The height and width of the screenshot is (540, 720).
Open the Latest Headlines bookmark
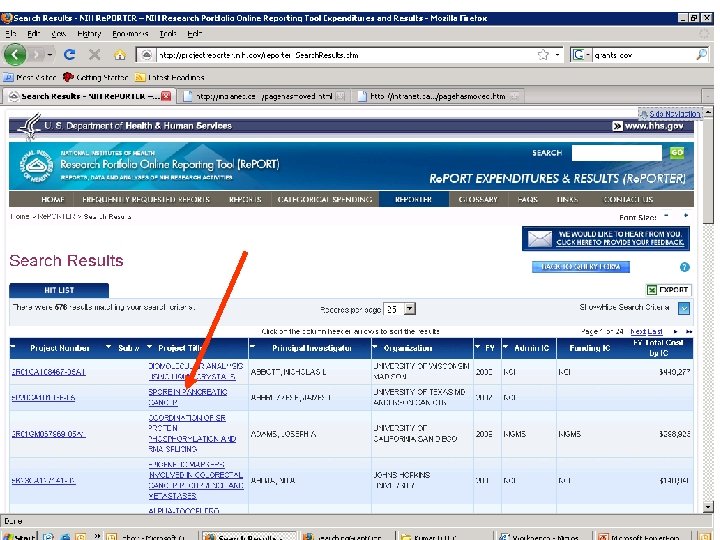pyautogui.click(x=169, y=77)
